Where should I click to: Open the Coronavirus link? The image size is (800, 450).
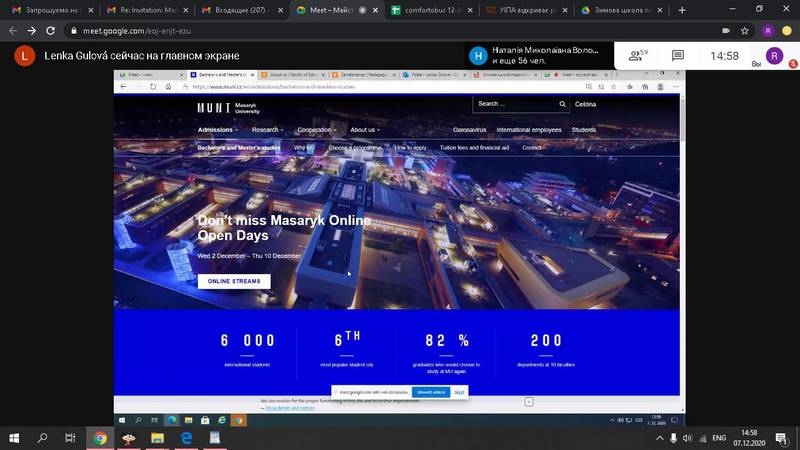click(469, 130)
